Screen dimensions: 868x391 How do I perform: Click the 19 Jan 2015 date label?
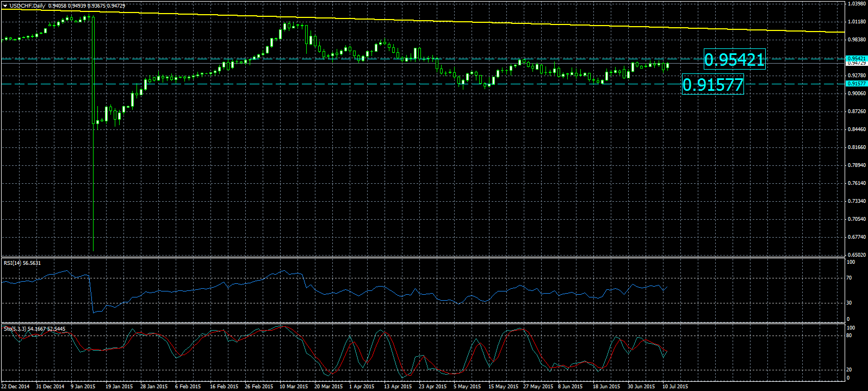pos(119,387)
